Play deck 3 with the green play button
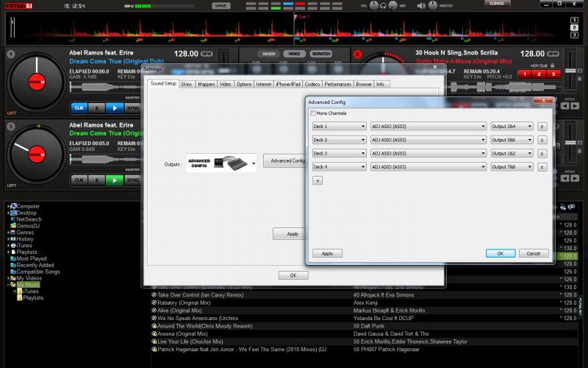The image size is (588, 368). point(115,180)
